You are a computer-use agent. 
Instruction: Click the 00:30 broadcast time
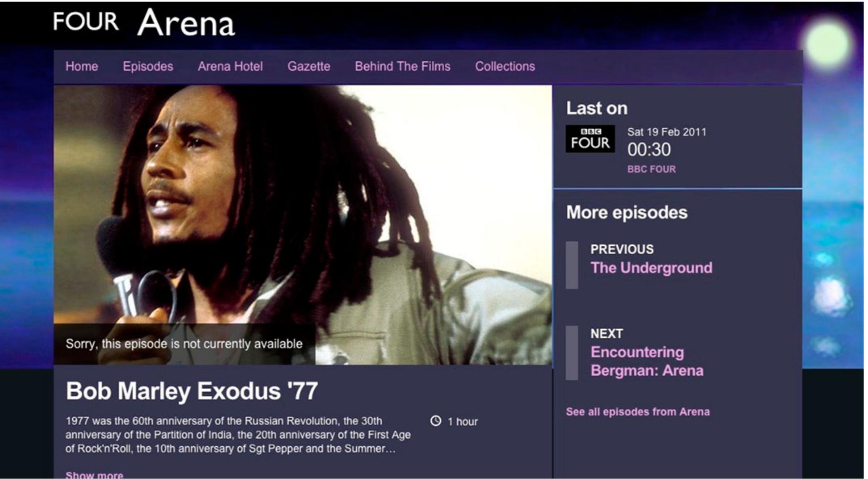click(649, 150)
